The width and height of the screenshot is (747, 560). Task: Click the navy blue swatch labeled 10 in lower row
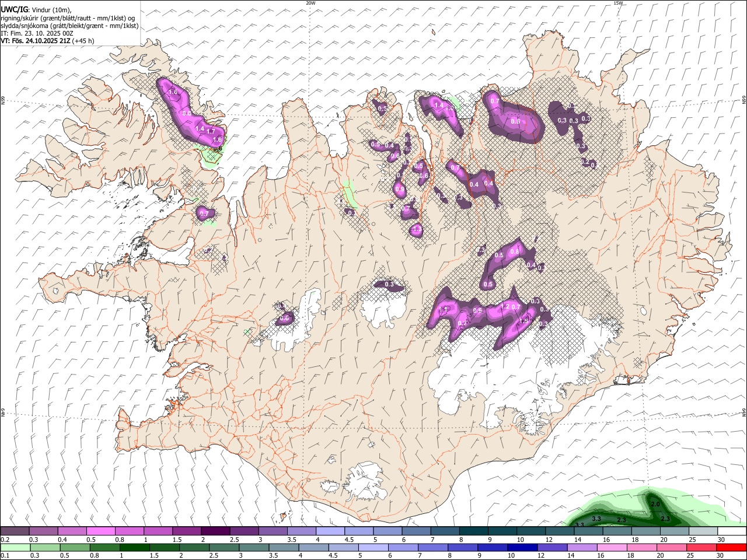[x=522, y=548]
